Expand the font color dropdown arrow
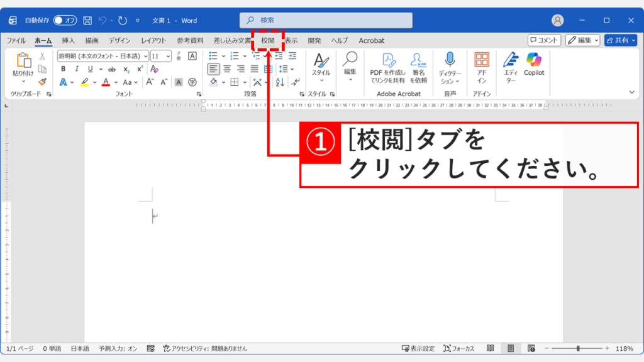 click(114, 82)
